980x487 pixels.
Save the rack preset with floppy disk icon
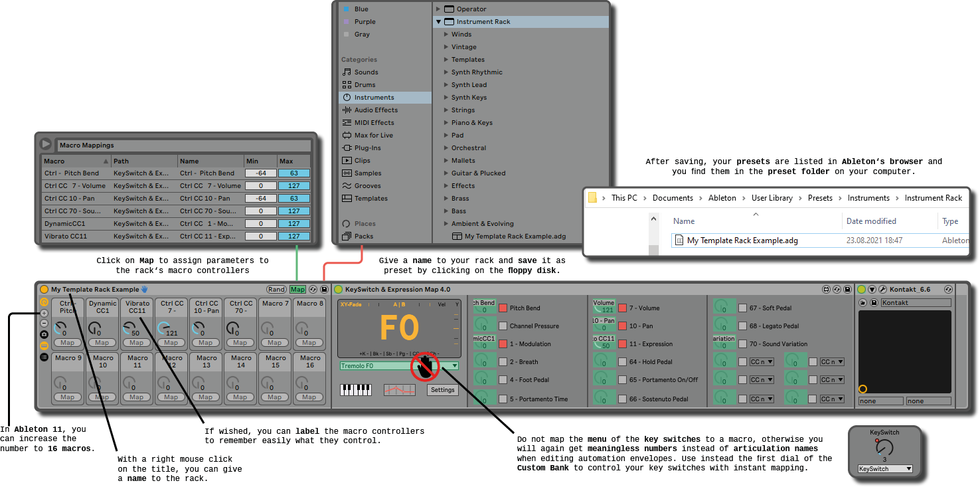click(x=324, y=289)
